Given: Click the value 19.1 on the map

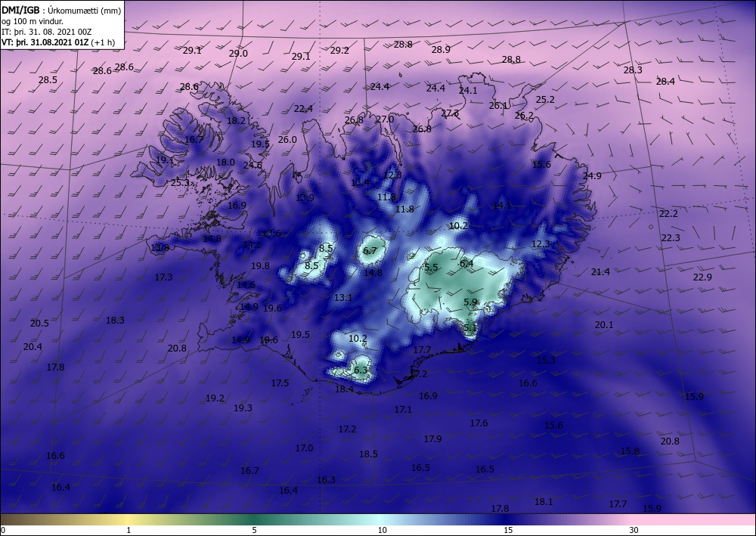Looking at the screenshot, I should pyautogui.click(x=165, y=160).
